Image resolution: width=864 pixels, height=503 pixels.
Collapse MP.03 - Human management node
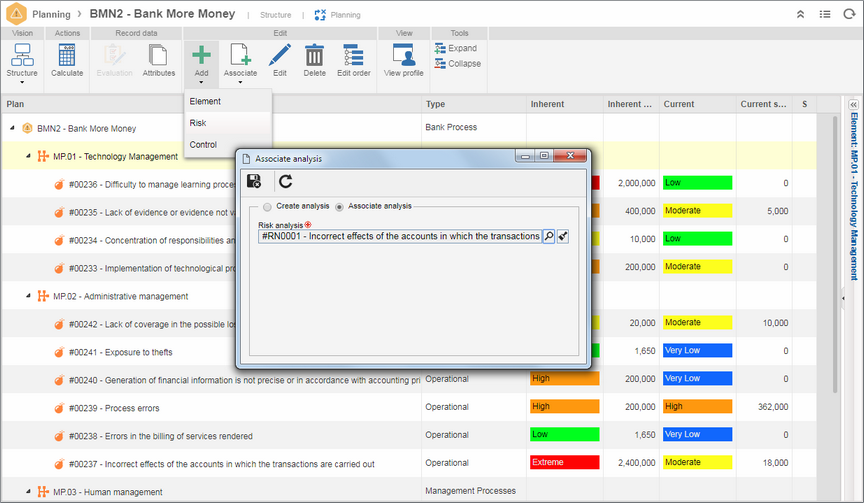(28, 491)
